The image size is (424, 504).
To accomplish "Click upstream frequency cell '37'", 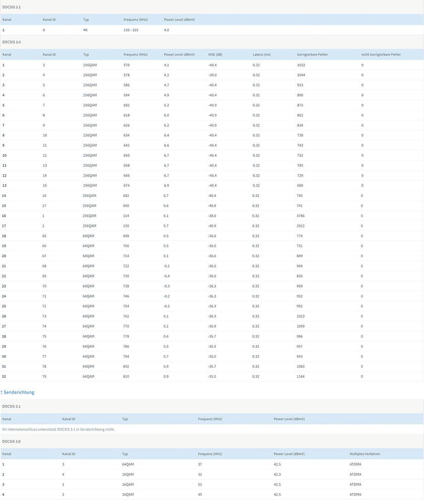I will [x=200, y=464].
